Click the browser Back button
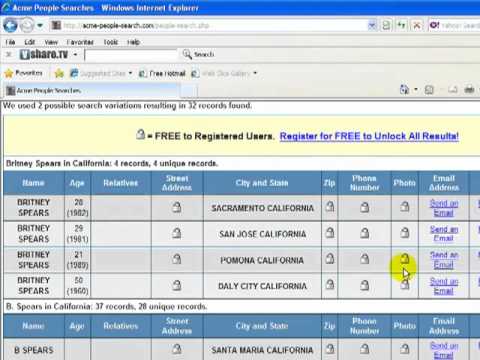 coord(10,25)
